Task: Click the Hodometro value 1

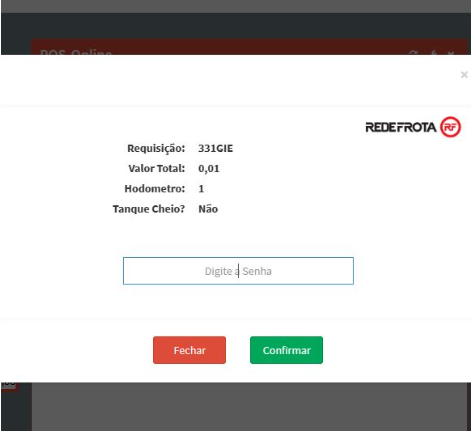Action: tap(201, 189)
